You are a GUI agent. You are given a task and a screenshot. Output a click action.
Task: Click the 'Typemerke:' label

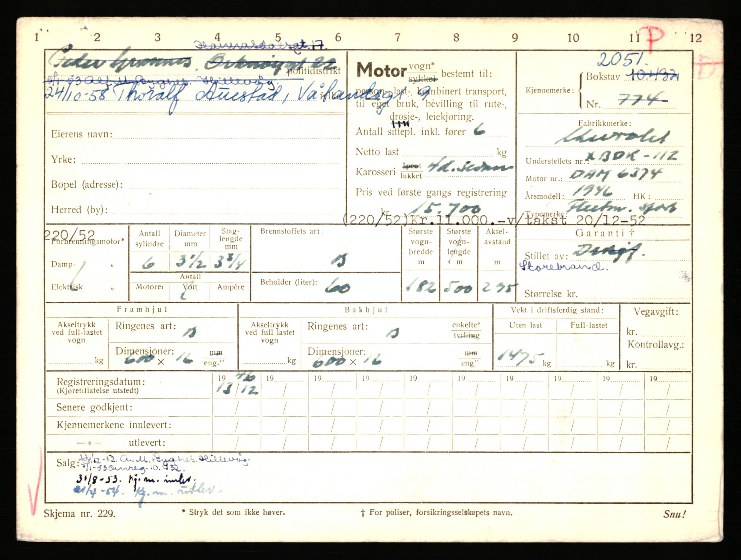tap(545, 214)
